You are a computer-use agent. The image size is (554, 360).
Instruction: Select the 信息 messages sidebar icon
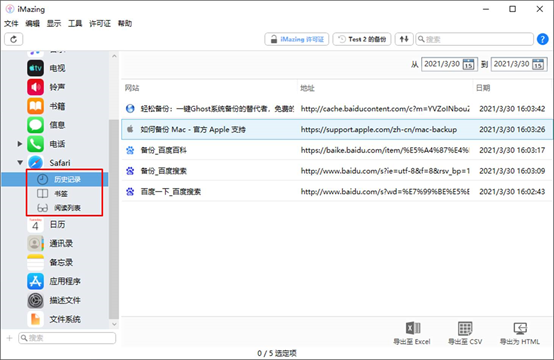[x=36, y=125]
